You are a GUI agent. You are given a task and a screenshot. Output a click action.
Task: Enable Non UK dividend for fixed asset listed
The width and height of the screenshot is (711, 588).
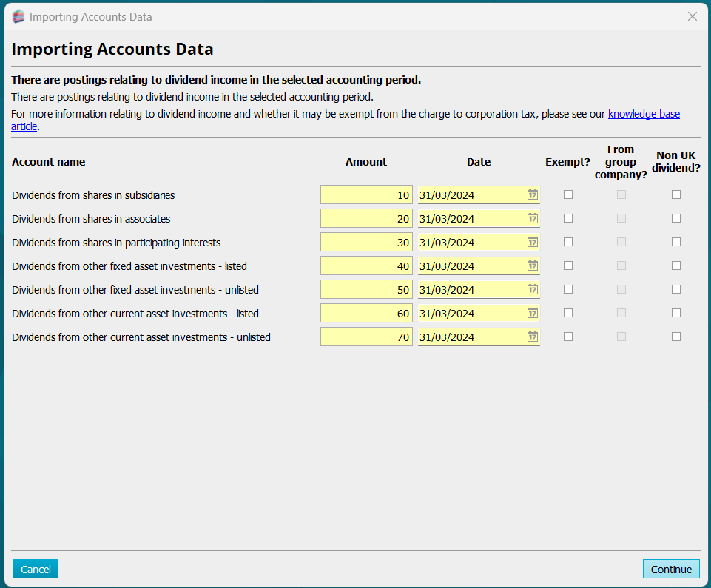(676, 266)
